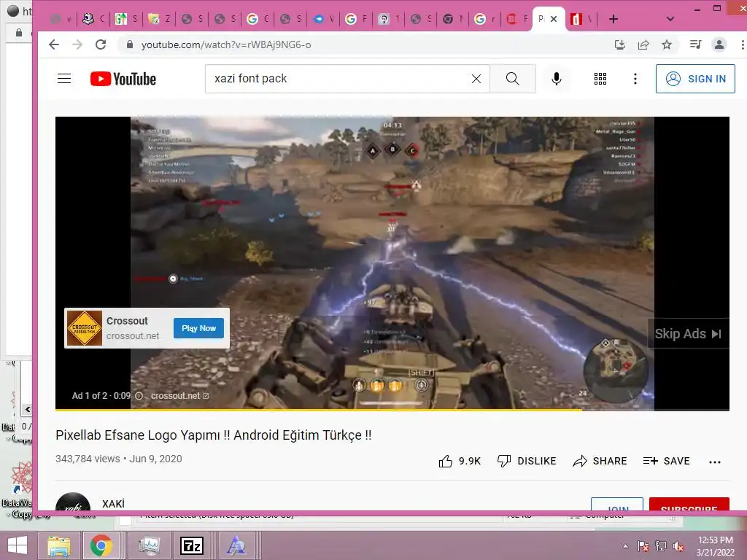Reload the YouTube page

[x=101, y=44]
